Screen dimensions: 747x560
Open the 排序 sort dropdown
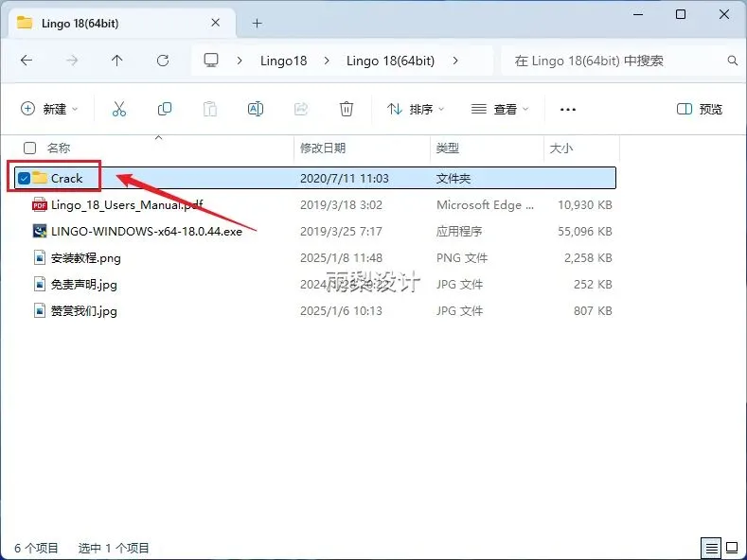click(x=416, y=109)
